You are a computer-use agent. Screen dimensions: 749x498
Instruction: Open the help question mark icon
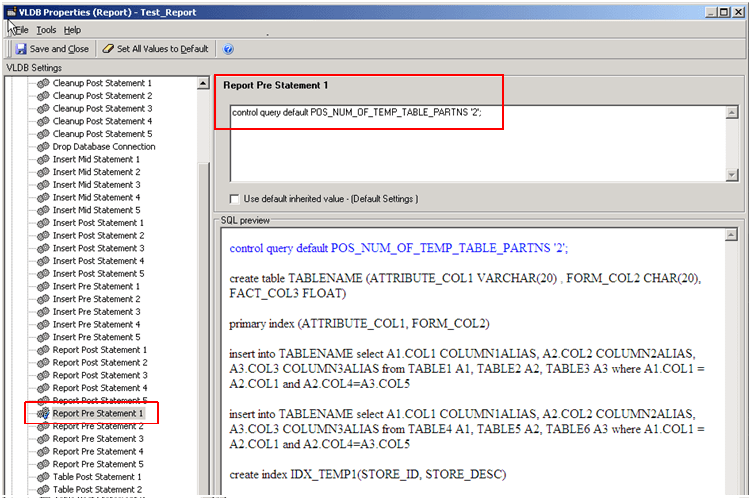[228, 48]
